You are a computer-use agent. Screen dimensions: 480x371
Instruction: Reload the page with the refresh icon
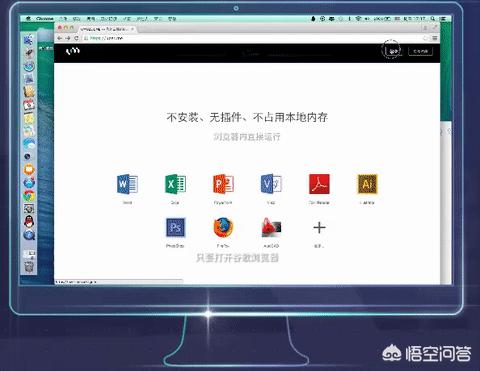[x=76, y=38]
